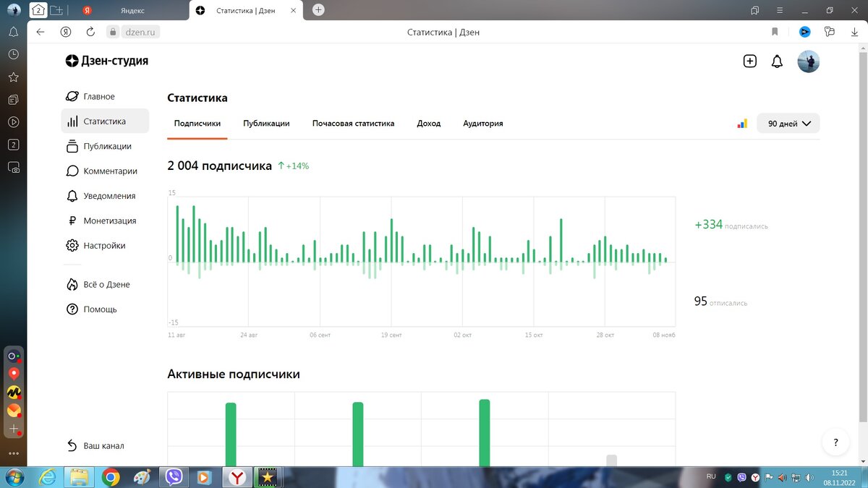The image size is (868, 488).
Task: Open browser side panel notifications bell
Action: 13,32
